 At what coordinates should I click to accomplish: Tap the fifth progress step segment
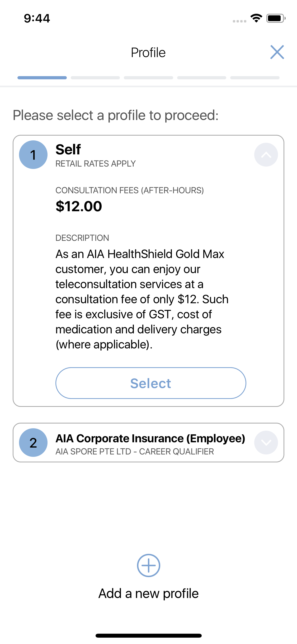click(x=255, y=78)
